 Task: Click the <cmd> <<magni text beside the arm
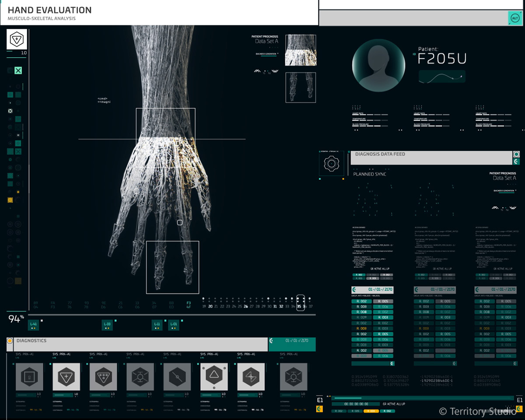[x=104, y=100]
